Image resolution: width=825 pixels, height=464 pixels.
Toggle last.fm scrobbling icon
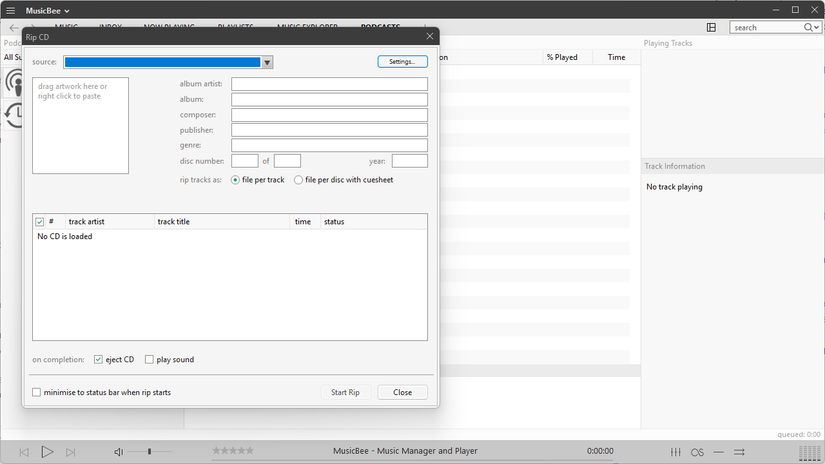point(697,452)
